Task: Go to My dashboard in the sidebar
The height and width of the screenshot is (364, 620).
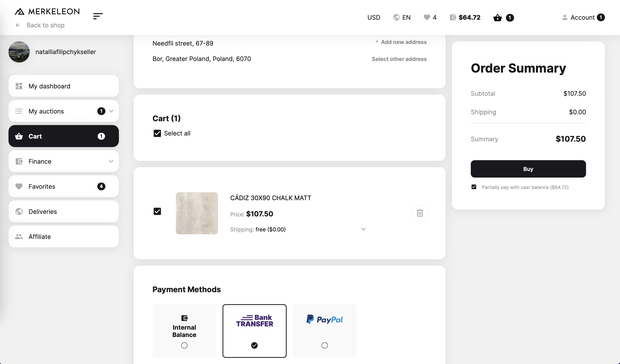Action: (x=64, y=86)
